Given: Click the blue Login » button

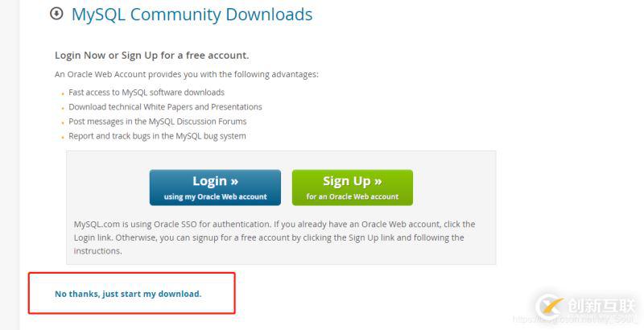Looking at the screenshot, I should 215,188.
